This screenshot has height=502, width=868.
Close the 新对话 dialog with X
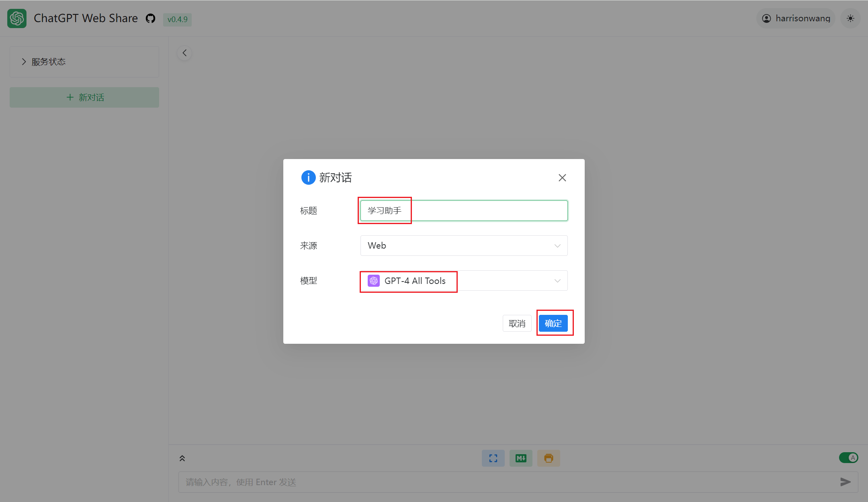point(562,178)
